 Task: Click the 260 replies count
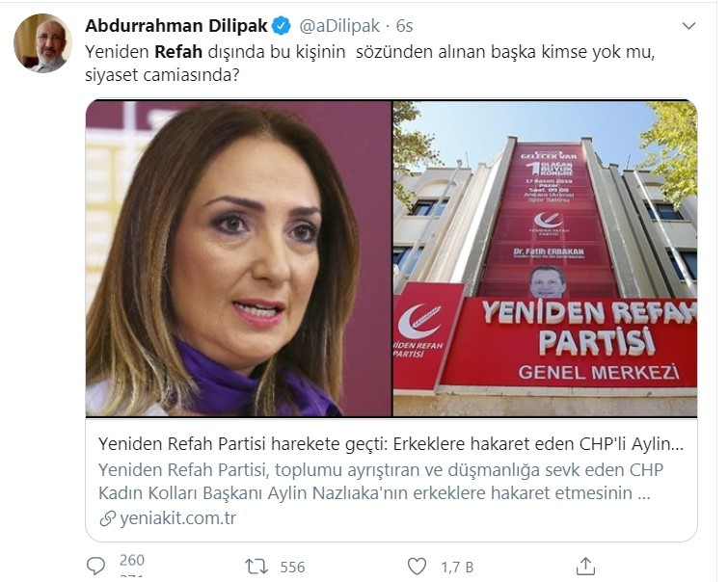(x=132, y=560)
